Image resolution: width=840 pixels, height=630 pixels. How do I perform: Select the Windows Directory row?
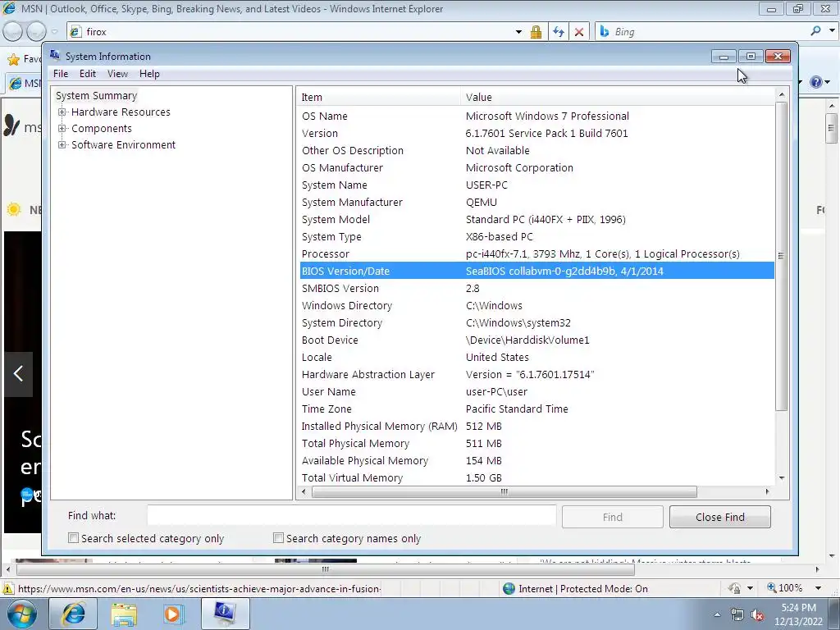pos(536,305)
